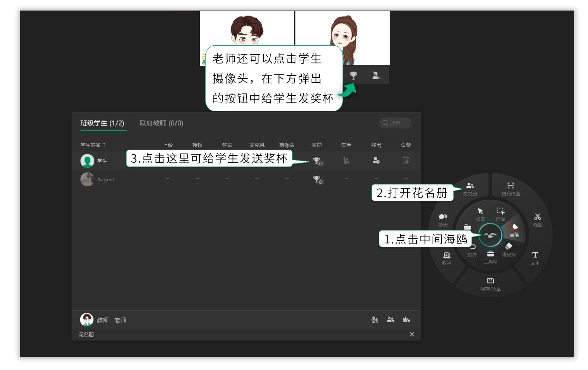
Task: Close the 花名册 roster panel
Action: [412, 335]
